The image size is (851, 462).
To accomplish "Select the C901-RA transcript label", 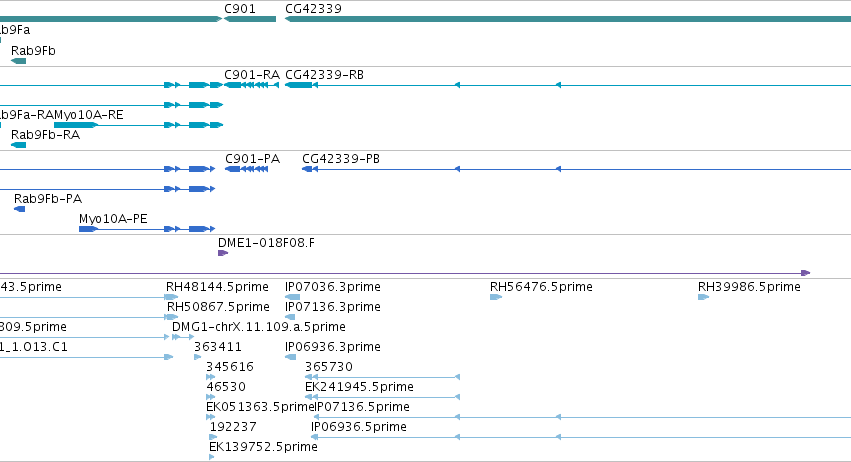I will [x=252, y=75].
